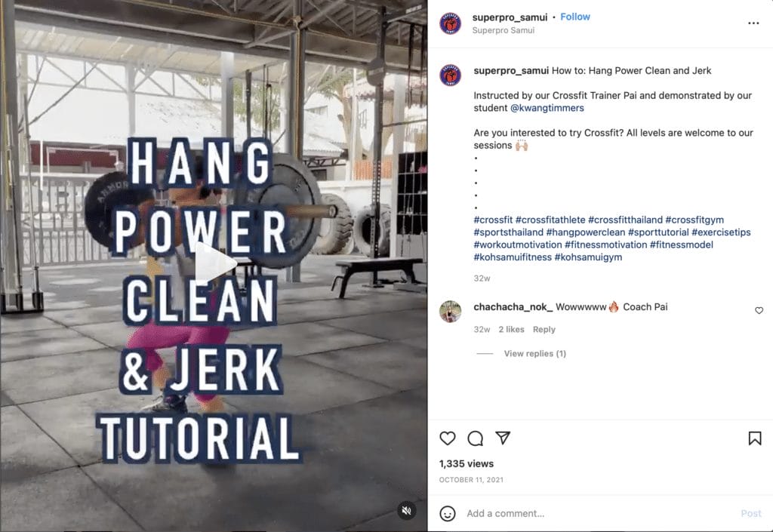Screen dimensions: 773x532
Task: Open chachacha_nok_ profile picture
Action: coord(450,312)
